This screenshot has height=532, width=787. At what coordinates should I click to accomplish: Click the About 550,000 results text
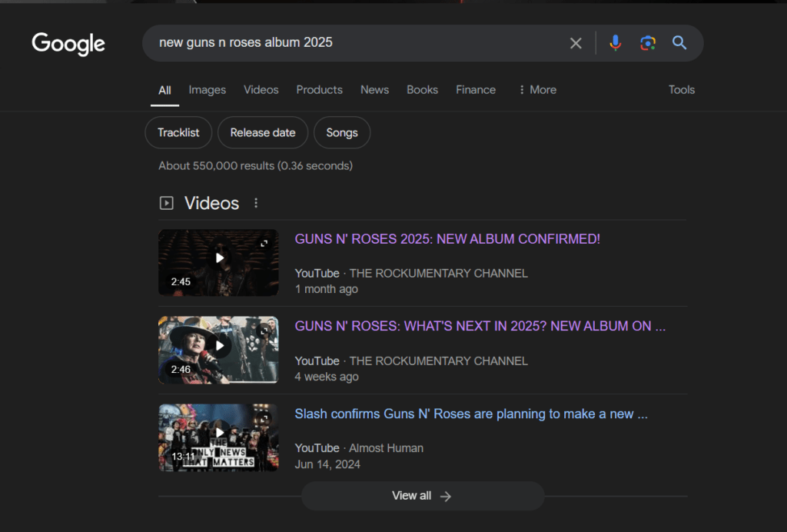[255, 165]
